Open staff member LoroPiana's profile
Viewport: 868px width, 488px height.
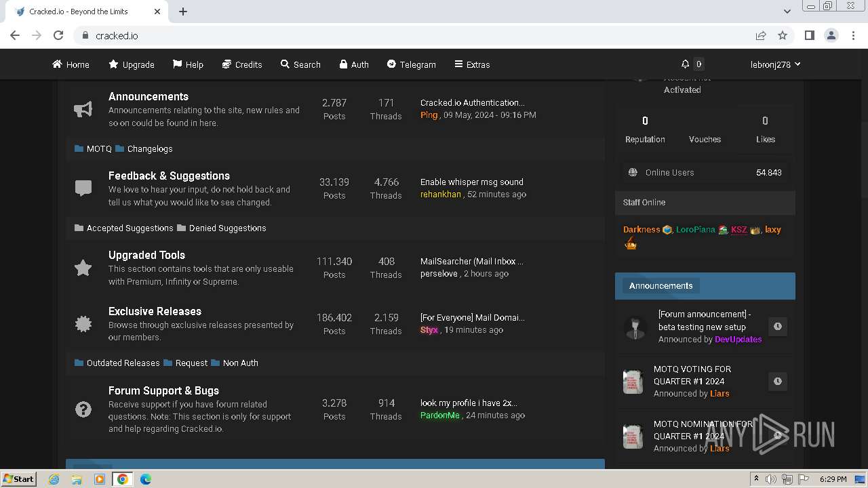[695, 229]
